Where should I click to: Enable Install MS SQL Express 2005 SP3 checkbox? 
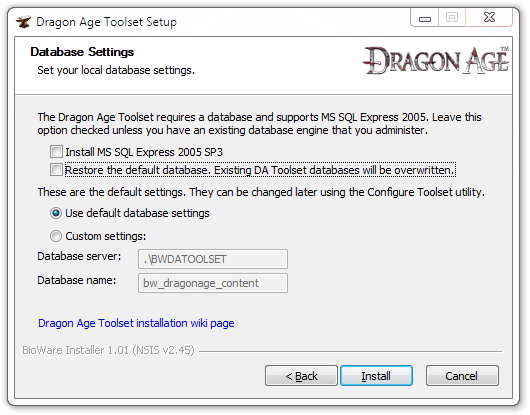point(56,152)
